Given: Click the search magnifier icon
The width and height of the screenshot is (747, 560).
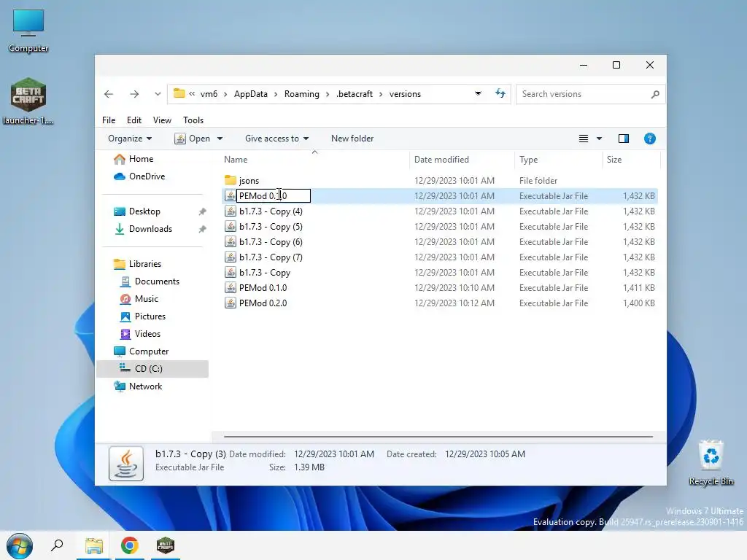Looking at the screenshot, I should point(655,94).
